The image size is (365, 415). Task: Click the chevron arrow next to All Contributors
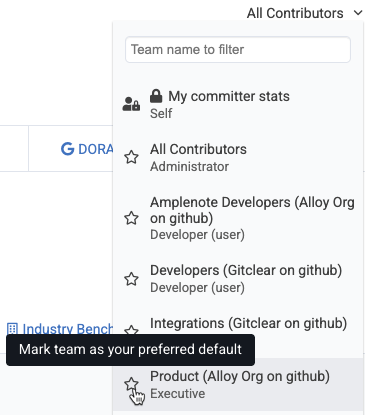358,13
